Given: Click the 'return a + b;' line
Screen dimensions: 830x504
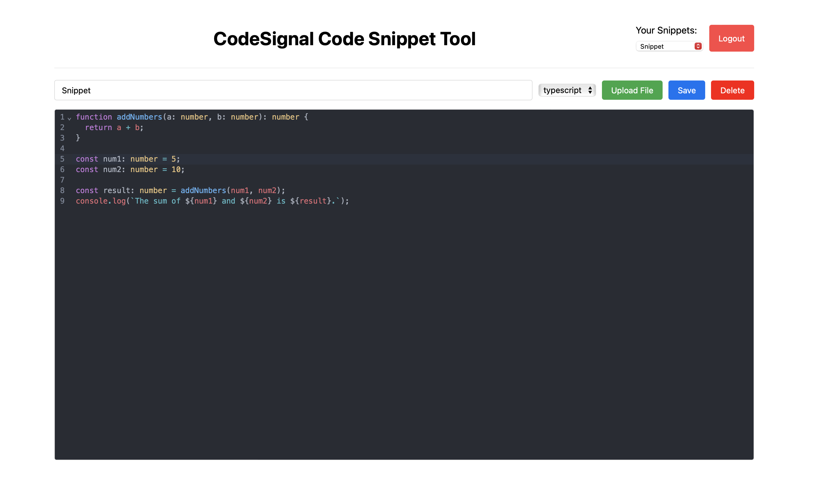Looking at the screenshot, I should [114, 127].
